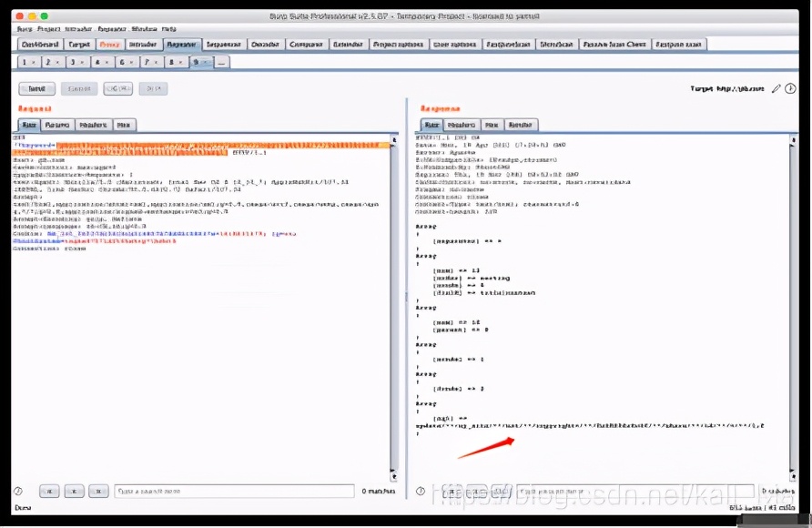Switch to the Dashboard tab
Screen dimensions: 812x528
[x=40, y=45]
